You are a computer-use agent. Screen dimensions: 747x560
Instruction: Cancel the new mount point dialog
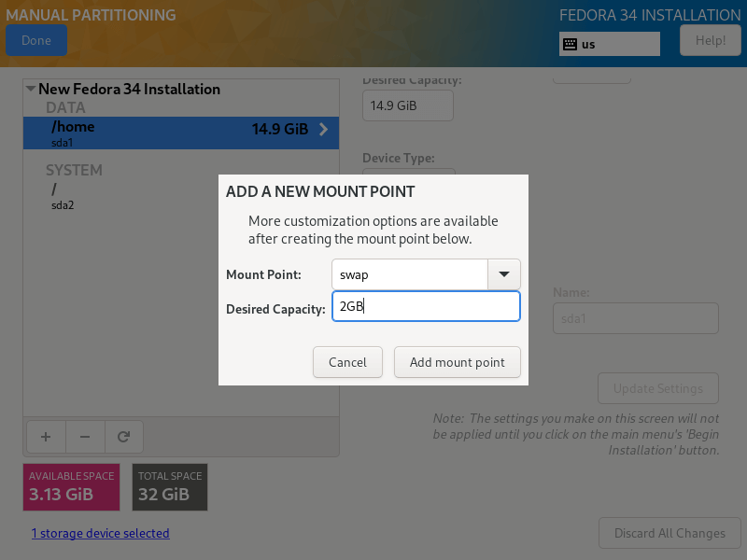347,362
